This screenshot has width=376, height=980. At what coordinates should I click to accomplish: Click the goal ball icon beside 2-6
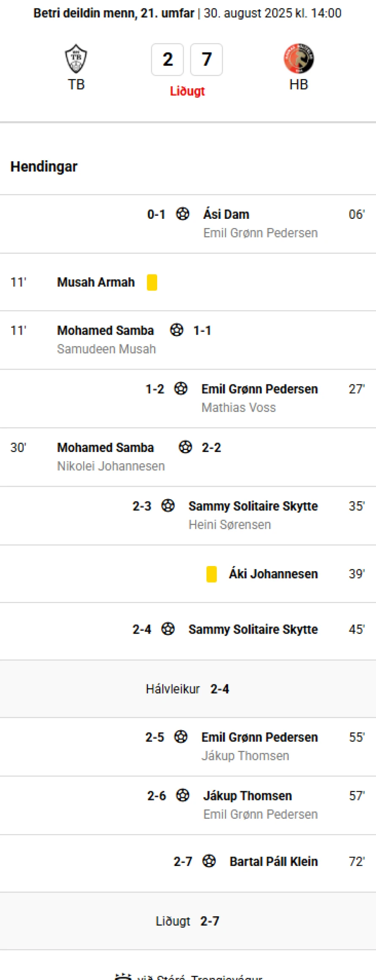click(183, 795)
